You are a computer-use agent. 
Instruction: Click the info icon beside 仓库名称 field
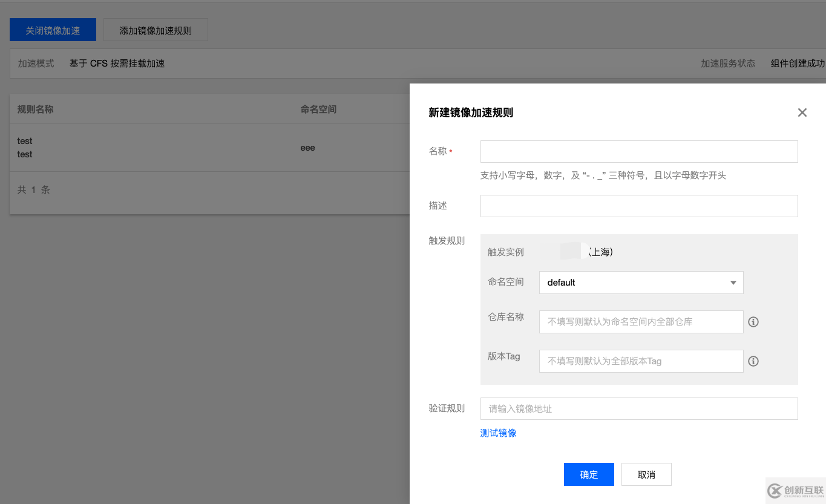(753, 321)
